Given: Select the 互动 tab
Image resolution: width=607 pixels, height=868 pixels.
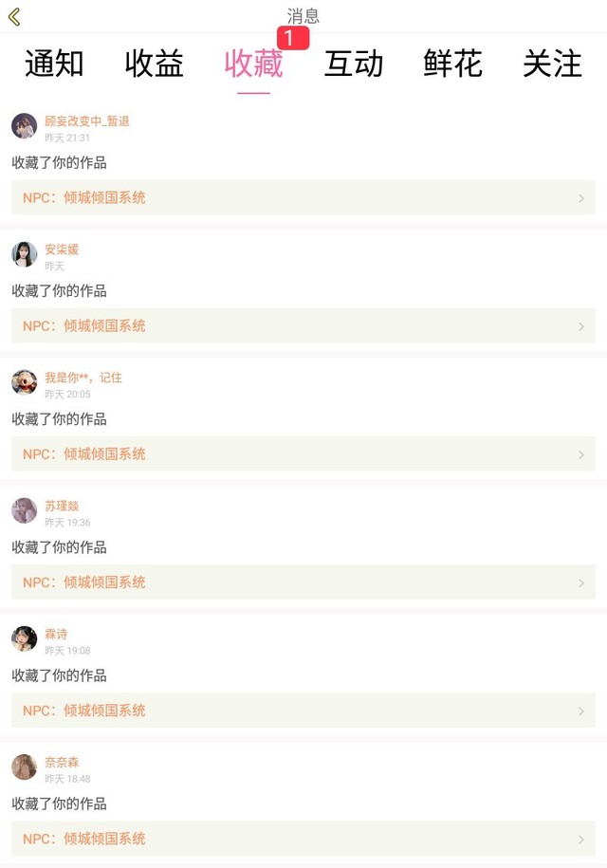Looking at the screenshot, I should pos(354,64).
